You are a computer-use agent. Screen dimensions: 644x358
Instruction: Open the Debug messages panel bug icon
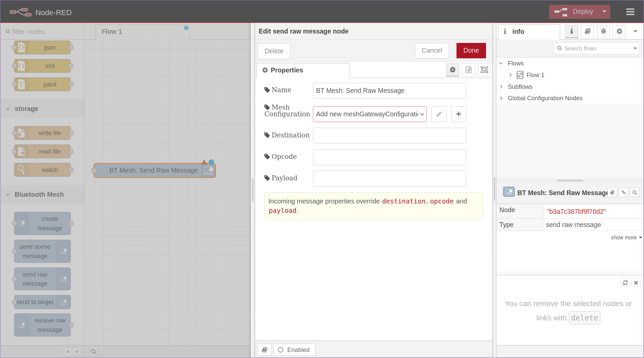click(603, 32)
